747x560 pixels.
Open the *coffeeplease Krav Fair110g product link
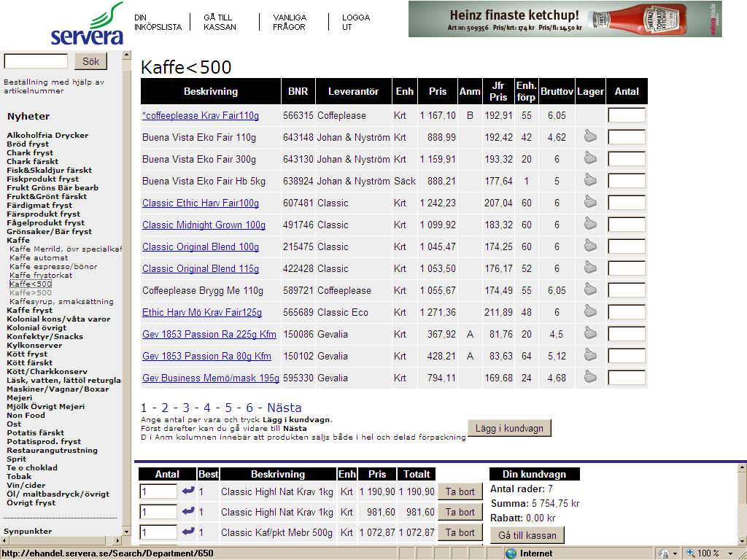[201, 116]
